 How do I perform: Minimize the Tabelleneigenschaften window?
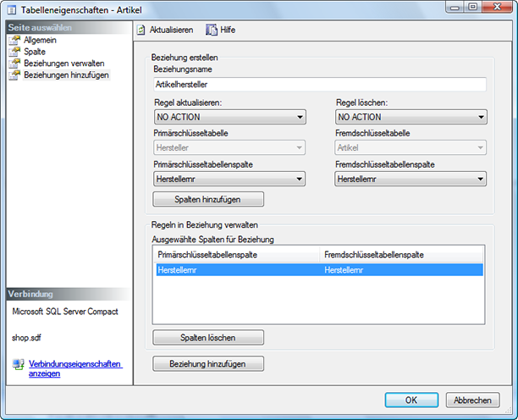[455, 7]
